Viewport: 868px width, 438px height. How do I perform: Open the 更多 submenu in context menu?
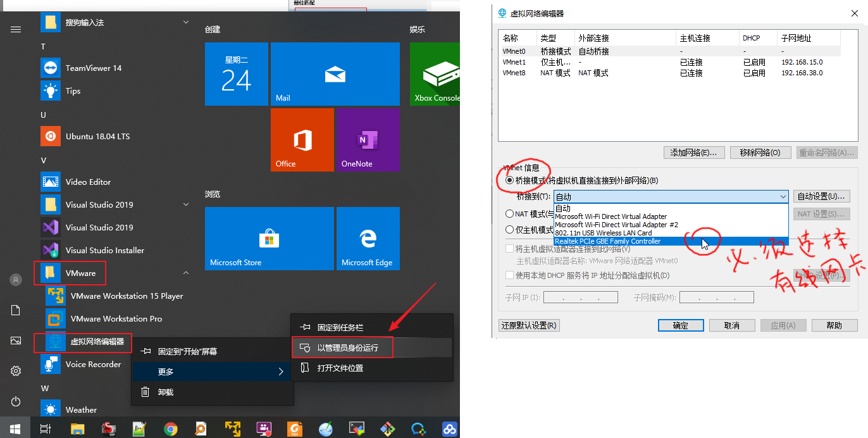[x=213, y=372]
